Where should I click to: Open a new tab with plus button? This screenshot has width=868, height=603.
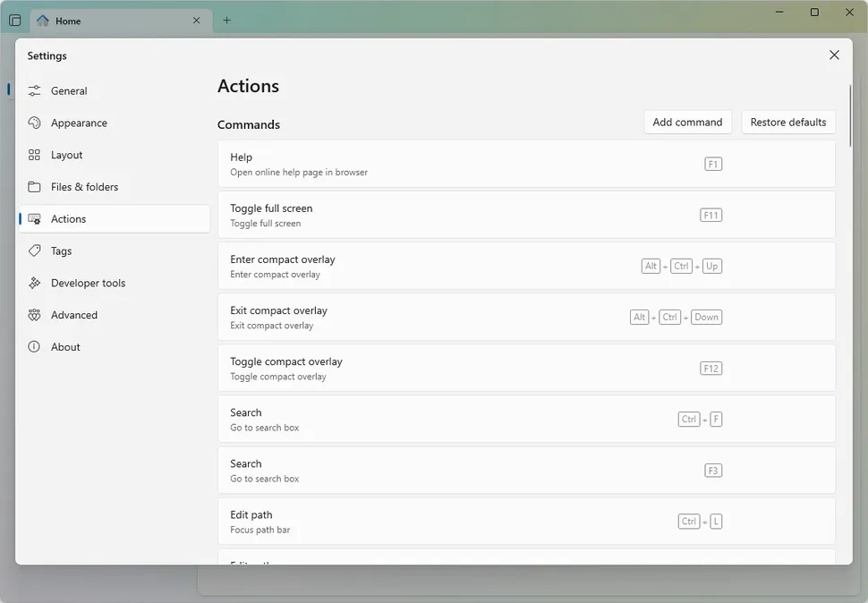coord(226,19)
